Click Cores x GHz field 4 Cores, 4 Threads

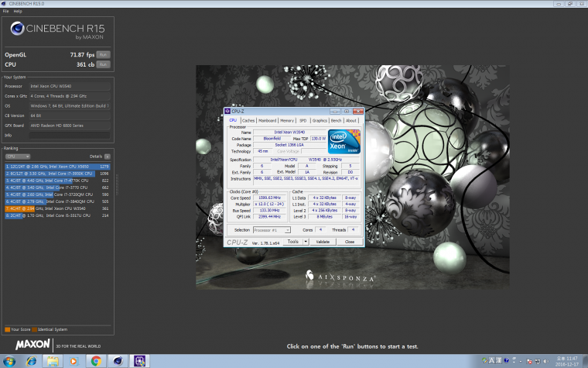click(x=70, y=96)
